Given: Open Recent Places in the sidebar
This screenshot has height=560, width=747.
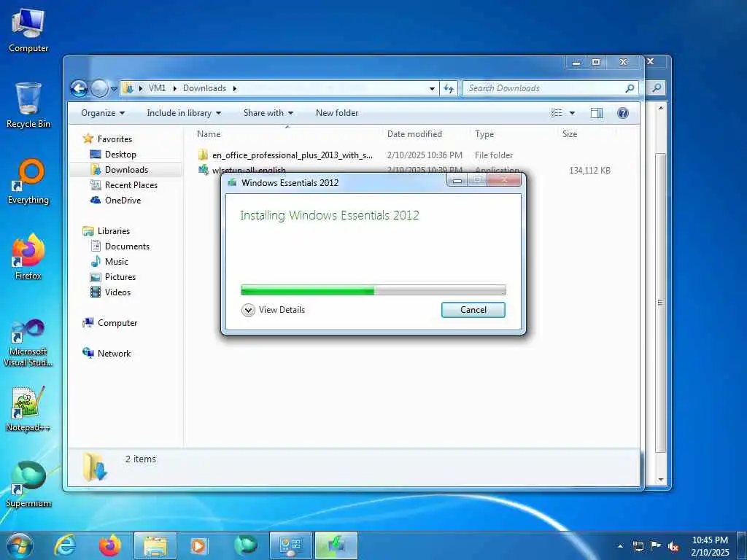Looking at the screenshot, I should 131,185.
